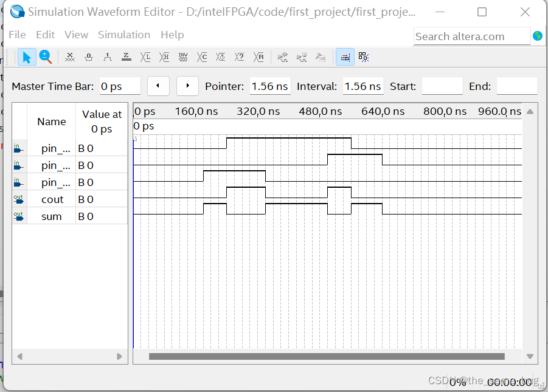Activate the Zoom tool magnifier
548x392 pixels.
point(46,57)
